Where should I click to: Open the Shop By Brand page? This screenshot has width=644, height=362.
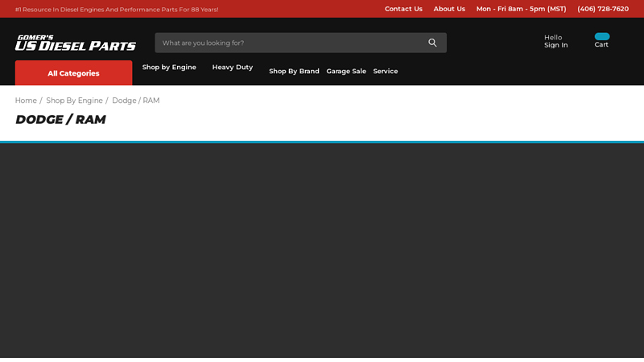pos(294,72)
